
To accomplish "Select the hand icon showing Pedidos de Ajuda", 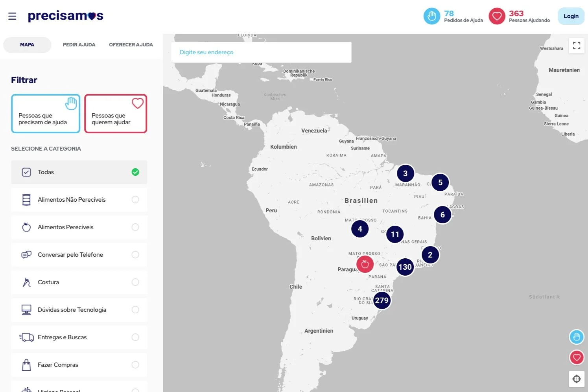I will [x=431, y=16].
